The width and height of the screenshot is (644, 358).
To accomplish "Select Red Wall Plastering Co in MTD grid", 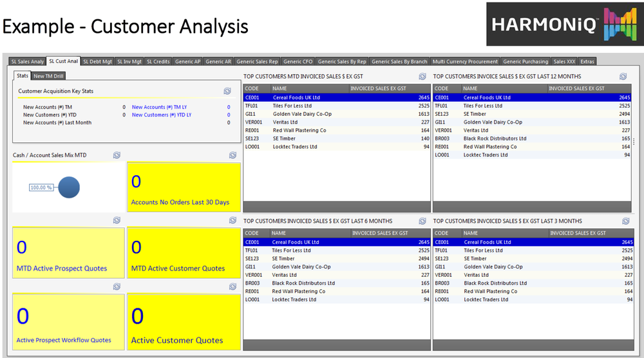I will coord(337,131).
